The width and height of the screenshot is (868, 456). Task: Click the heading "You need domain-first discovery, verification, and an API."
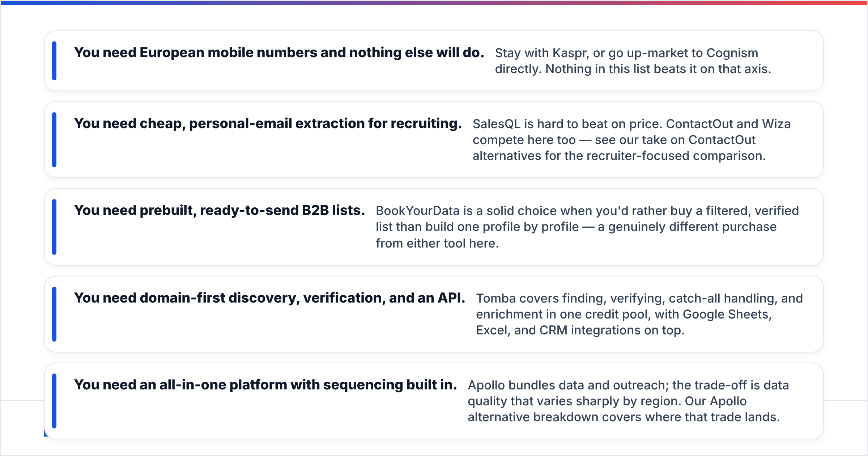[x=269, y=298]
